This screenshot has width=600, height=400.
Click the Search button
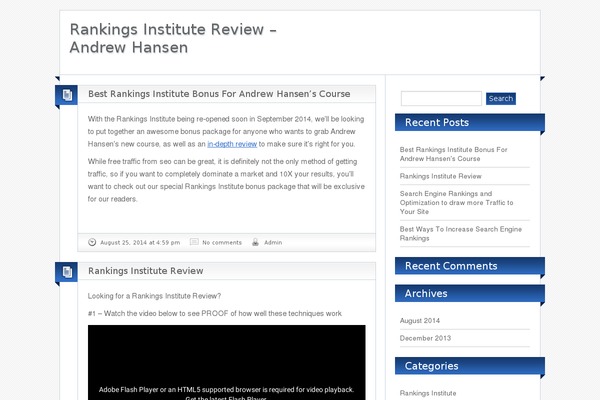tap(501, 98)
